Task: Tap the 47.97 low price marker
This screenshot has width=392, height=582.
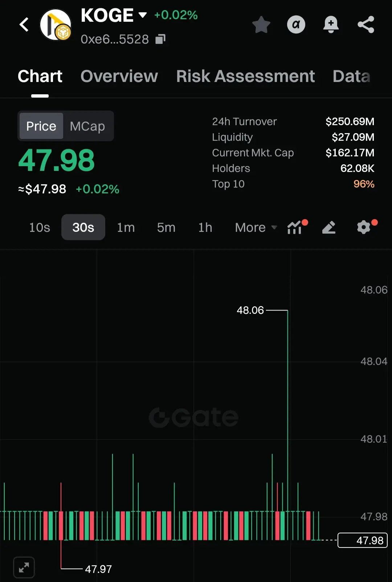Action: click(x=98, y=569)
